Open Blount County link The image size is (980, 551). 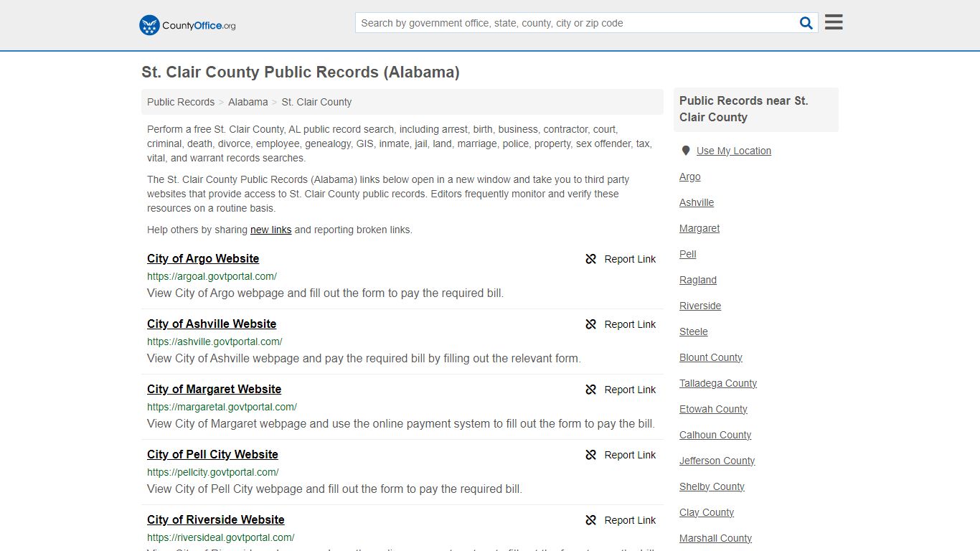(711, 357)
